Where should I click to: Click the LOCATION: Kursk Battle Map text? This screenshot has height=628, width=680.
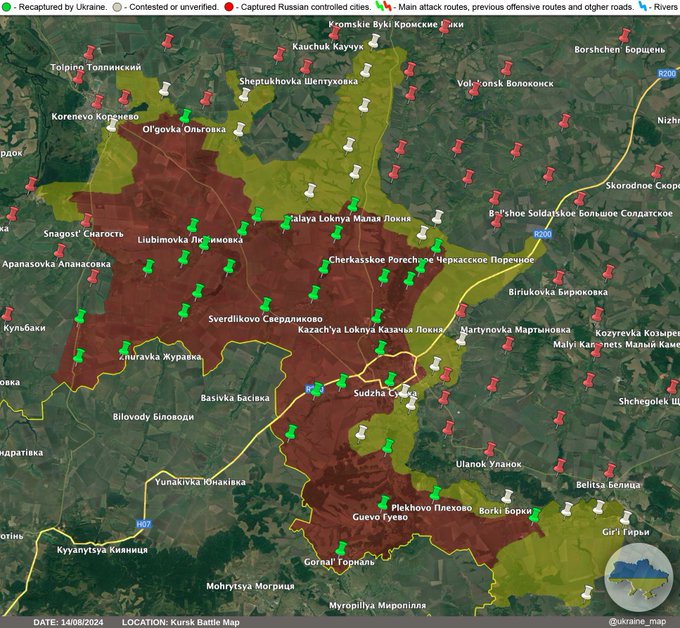coord(180,622)
